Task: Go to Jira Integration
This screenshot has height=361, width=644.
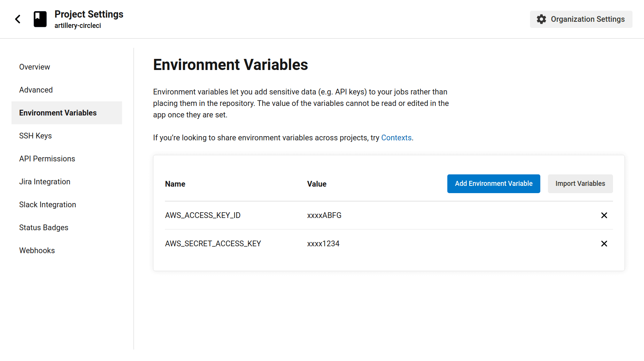Action: click(44, 181)
